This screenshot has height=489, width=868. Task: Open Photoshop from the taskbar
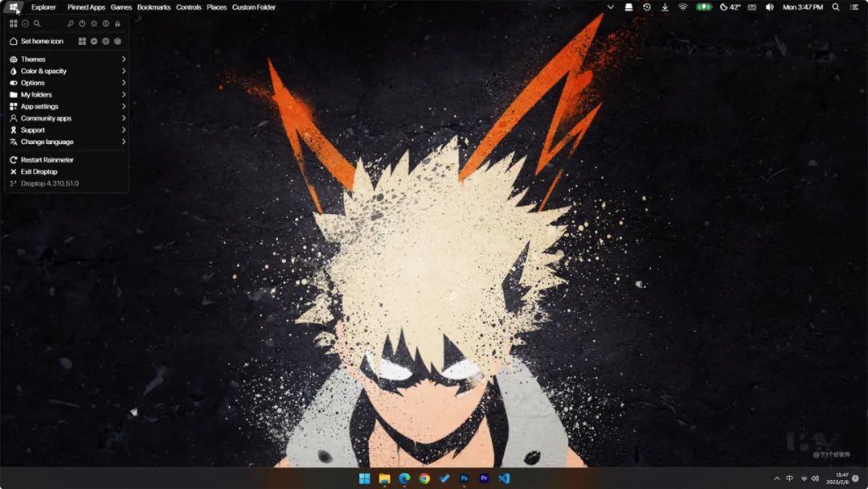(x=465, y=479)
